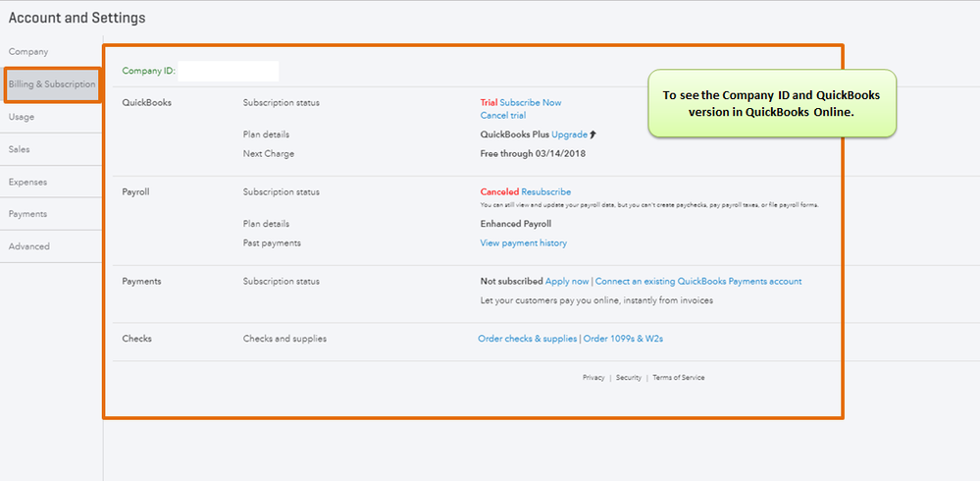The width and height of the screenshot is (980, 481).
Task: Click the QuickBooks section label
Action: click(146, 102)
